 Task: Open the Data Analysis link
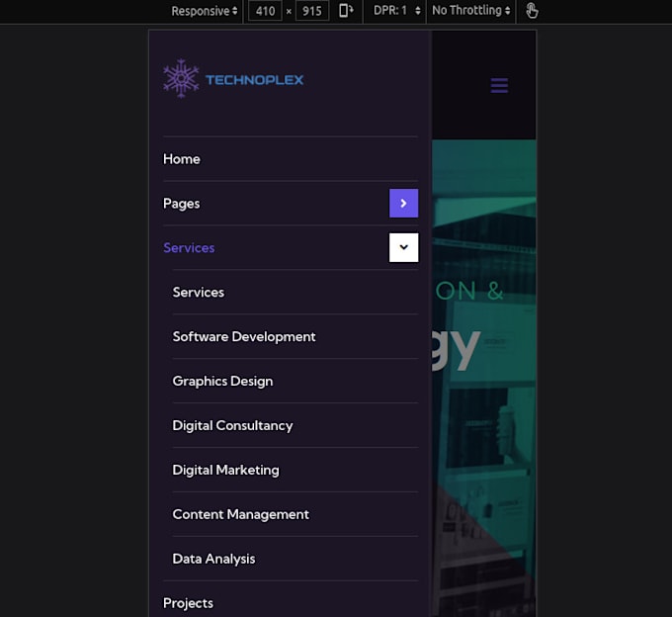pos(213,560)
